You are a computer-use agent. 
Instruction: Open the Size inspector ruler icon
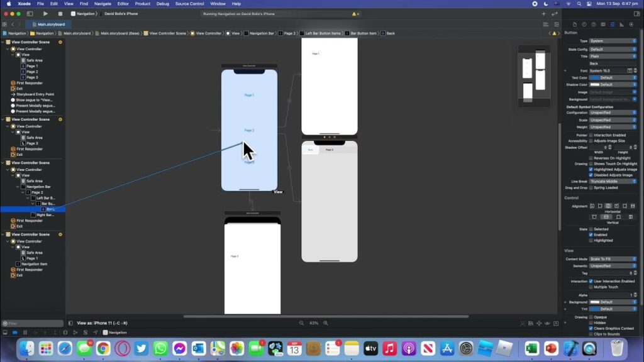tap(623, 25)
